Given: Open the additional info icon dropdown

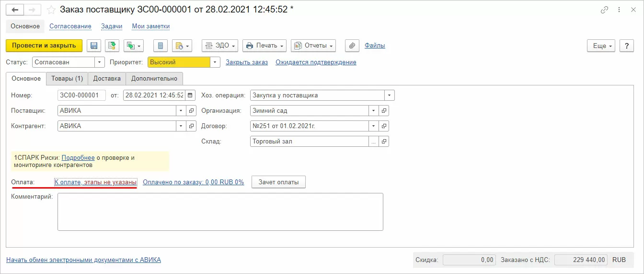Looking at the screenshot, I should tap(182, 46).
